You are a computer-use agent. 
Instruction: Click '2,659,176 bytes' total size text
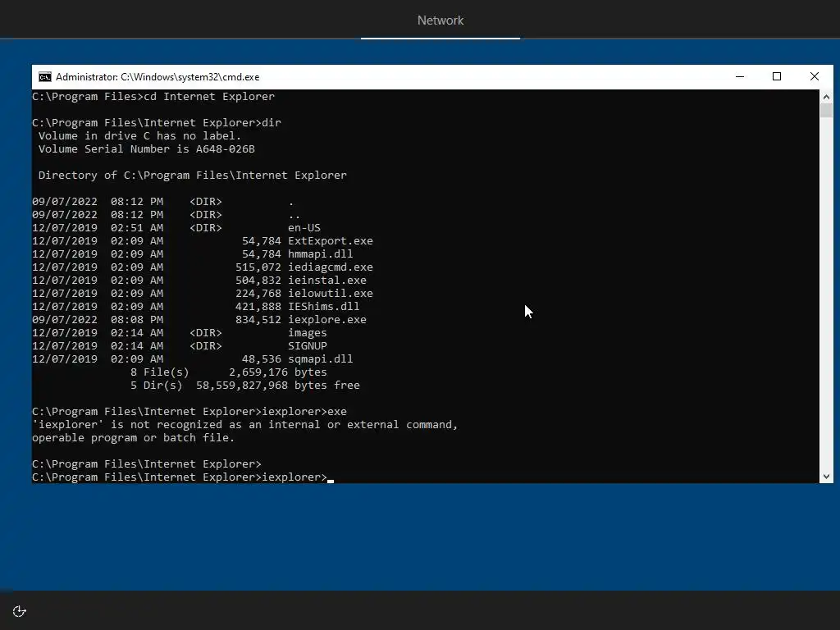tap(278, 372)
